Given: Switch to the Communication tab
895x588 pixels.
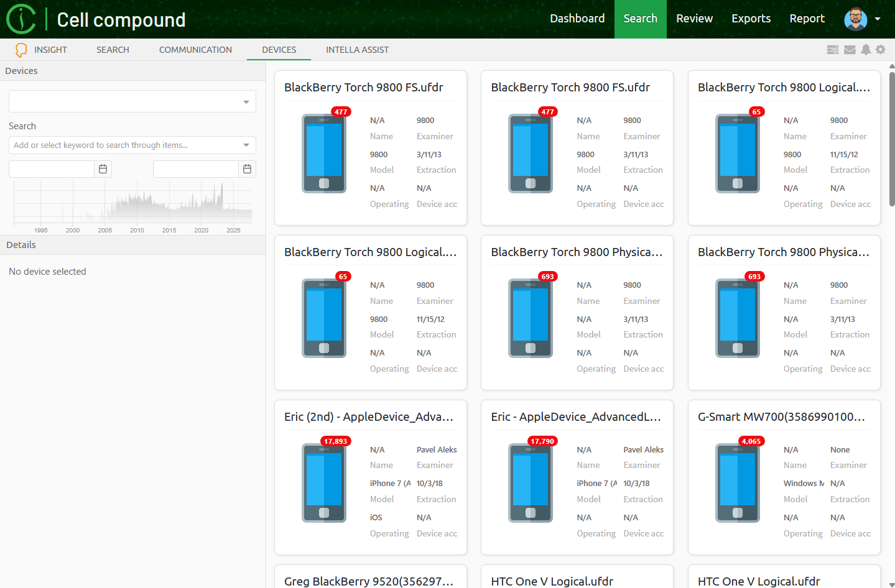Looking at the screenshot, I should 195,50.
